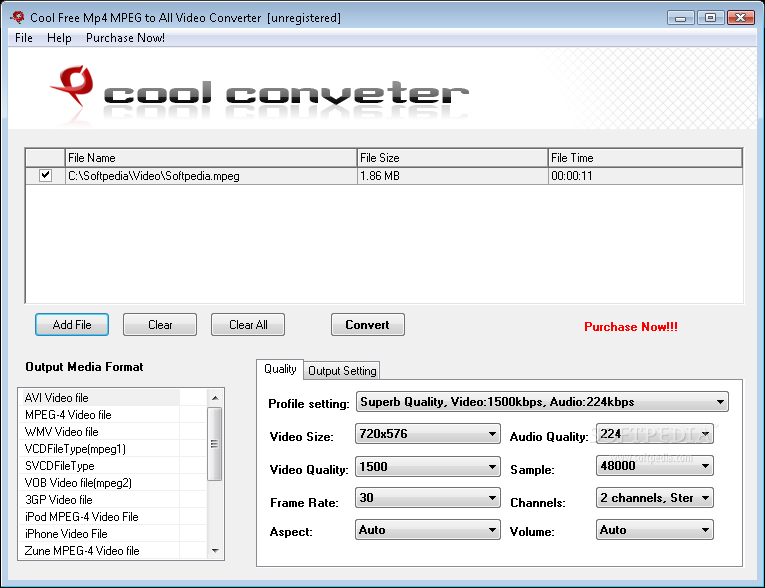Click format list scroll up arrow
This screenshot has width=765, height=588.
click(x=215, y=398)
